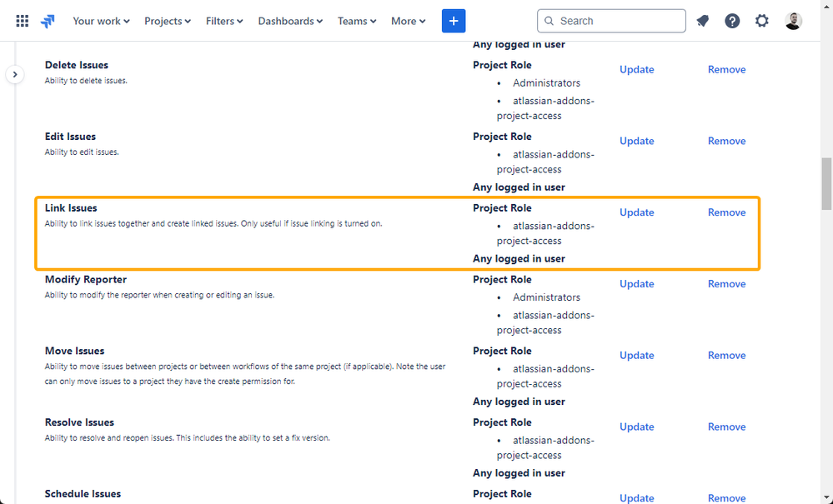
Task: Open the user profile avatar
Action: [x=793, y=21]
